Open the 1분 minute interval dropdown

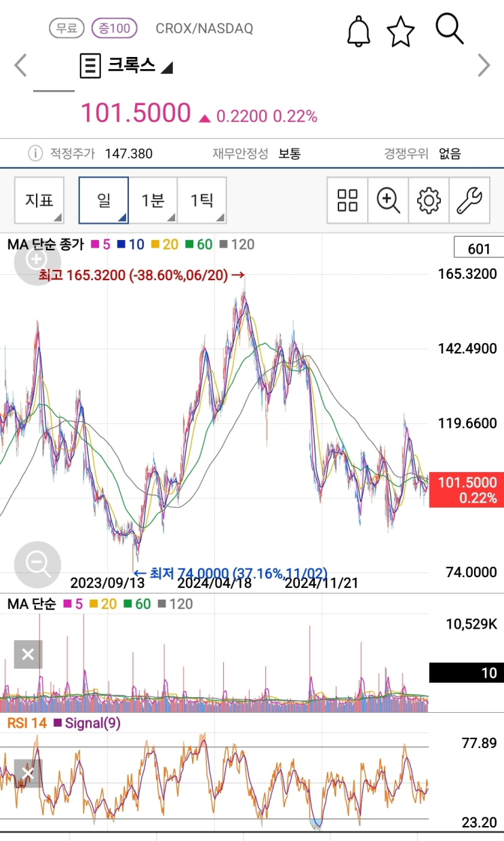153,200
